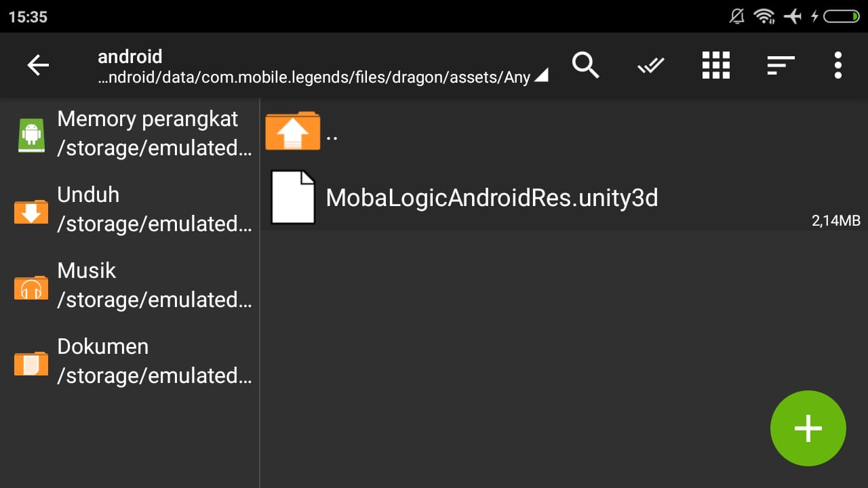This screenshot has height=488, width=868.
Task: Tap the back arrow in toolbar
Action: click(38, 65)
